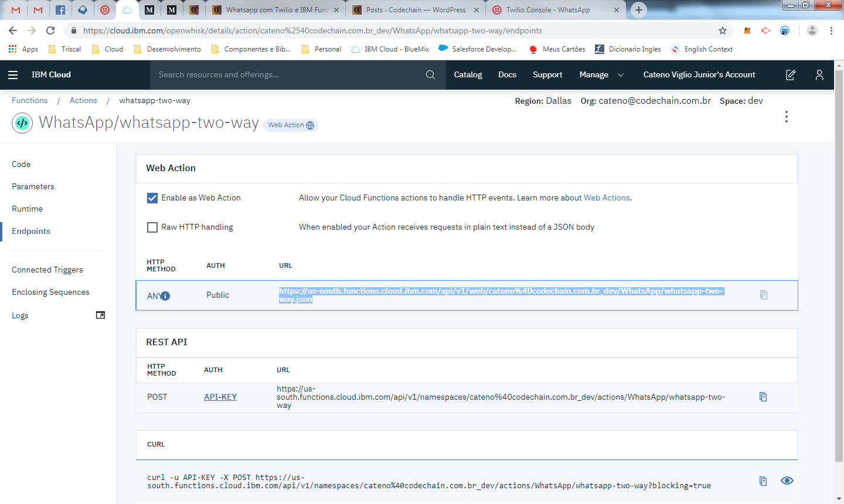The width and height of the screenshot is (844, 504).
Task: Click the Web Action badge
Action: (x=291, y=125)
